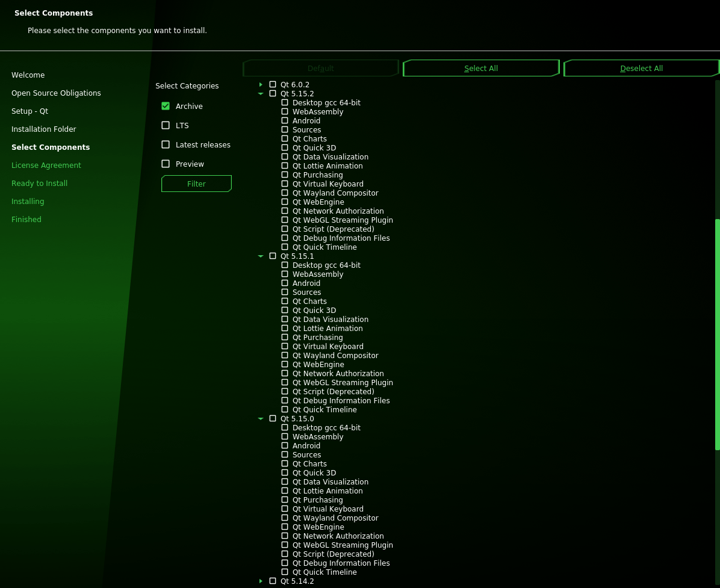The width and height of the screenshot is (720, 588).
Task: Tick Qt WebEngine under Qt 5.15.2
Action: click(x=285, y=202)
